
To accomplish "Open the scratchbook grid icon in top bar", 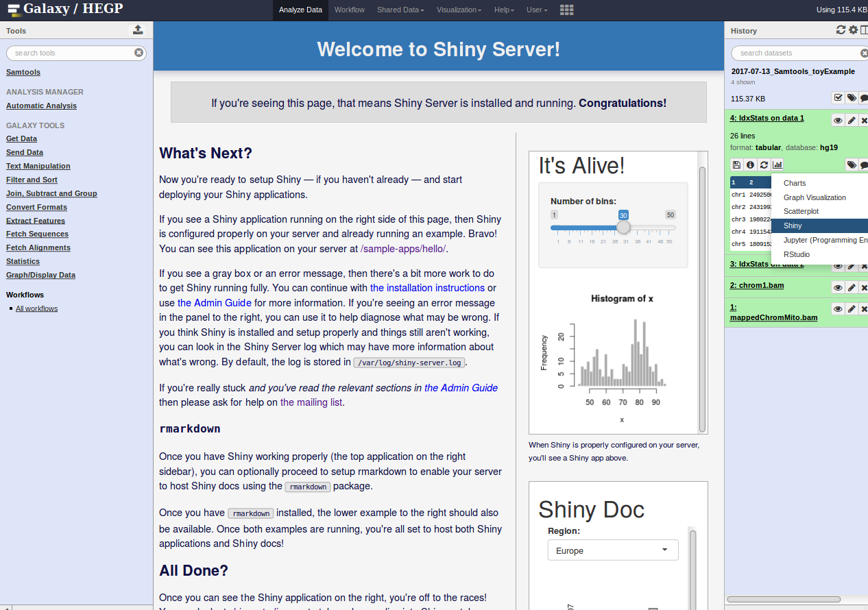I will pos(566,10).
